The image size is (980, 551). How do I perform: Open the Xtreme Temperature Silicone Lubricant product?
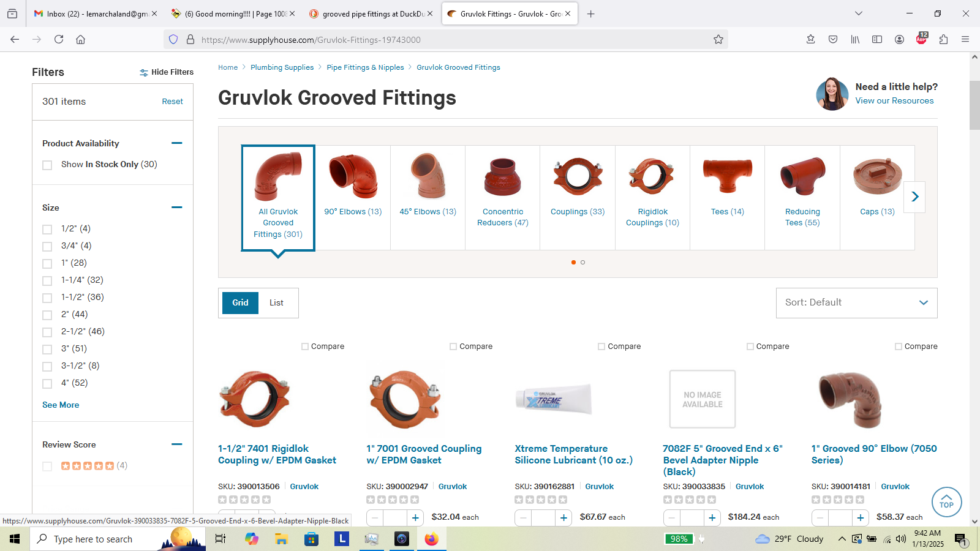click(573, 454)
